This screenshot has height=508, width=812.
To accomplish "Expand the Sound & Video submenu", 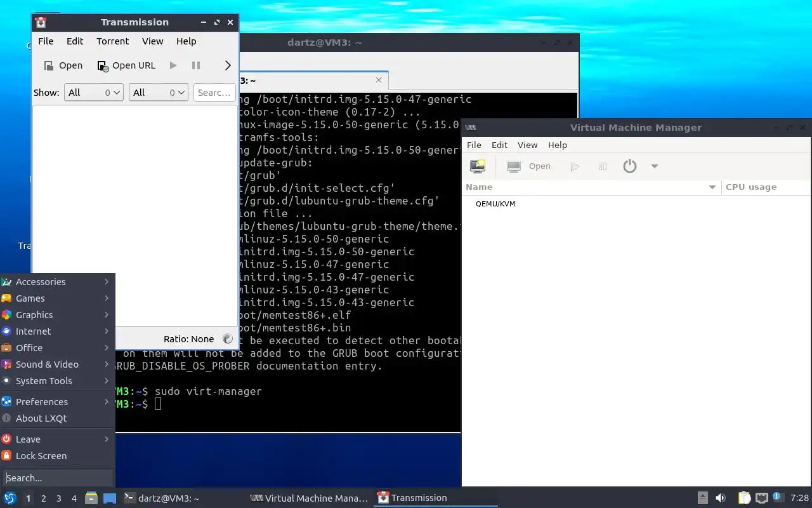I will tap(57, 364).
